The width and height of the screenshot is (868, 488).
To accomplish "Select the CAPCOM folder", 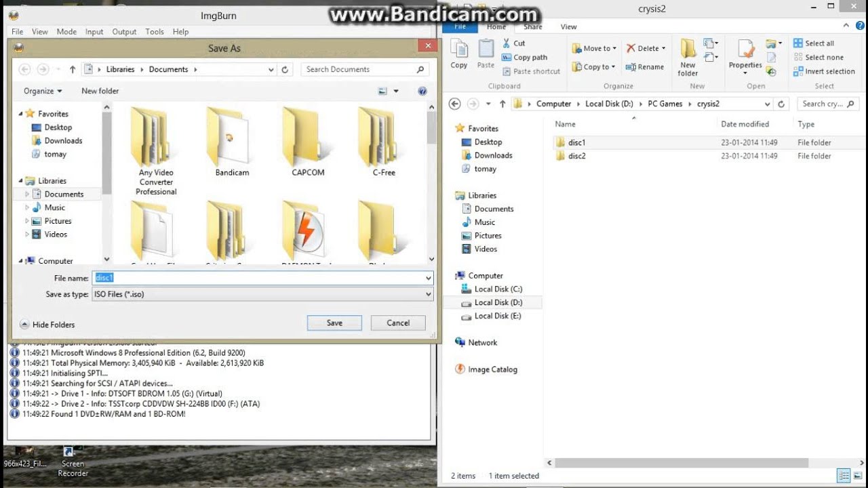I will tap(308, 142).
